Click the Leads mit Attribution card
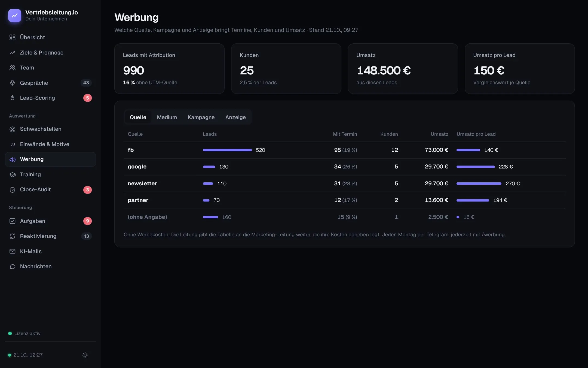588x368 pixels. coord(169,69)
